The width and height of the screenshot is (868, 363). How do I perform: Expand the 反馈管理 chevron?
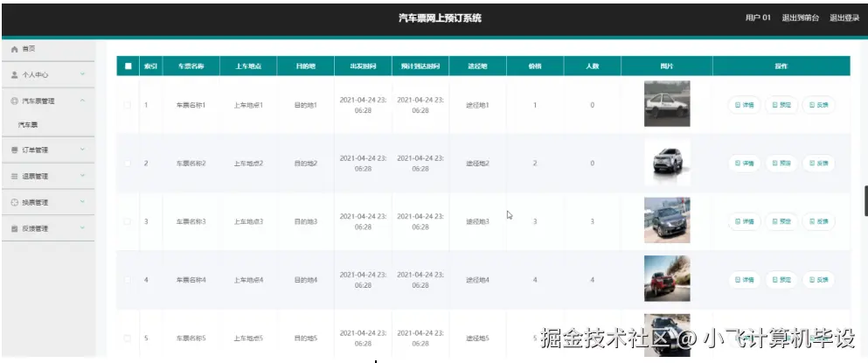(82, 227)
